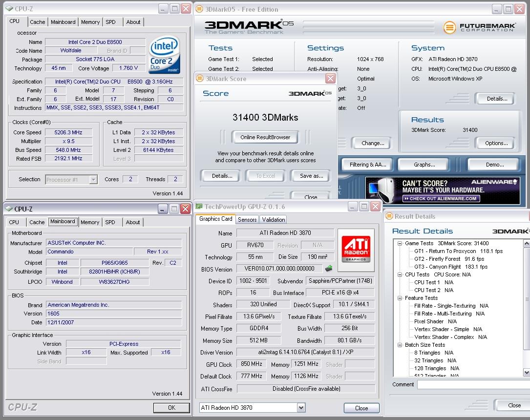The height and width of the screenshot is (420, 530).
Task: Minimize the bottom CPU-Z Mainboard window
Action: point(163,209)
